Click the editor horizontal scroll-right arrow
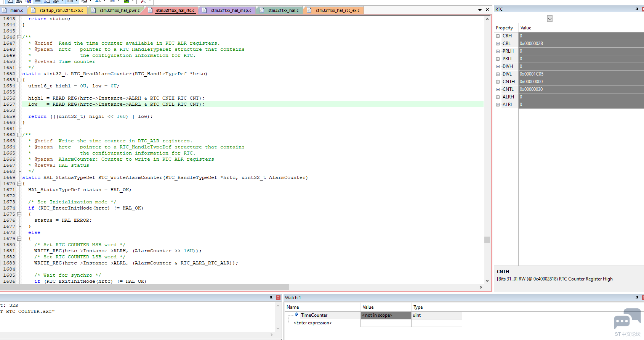Screen dimensions: 644x340 click(481, 287)
